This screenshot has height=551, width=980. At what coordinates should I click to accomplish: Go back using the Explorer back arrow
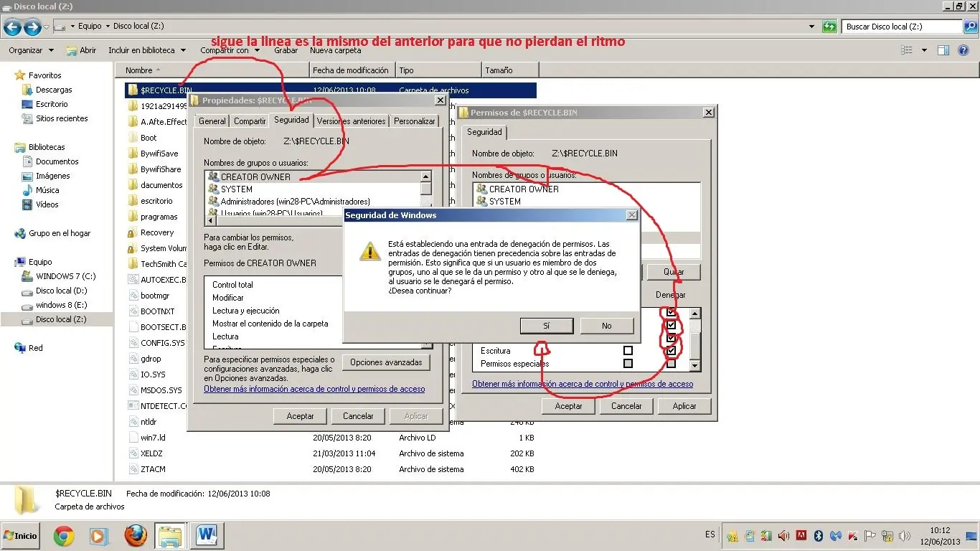pyautogui.click(x=12, y=27)
